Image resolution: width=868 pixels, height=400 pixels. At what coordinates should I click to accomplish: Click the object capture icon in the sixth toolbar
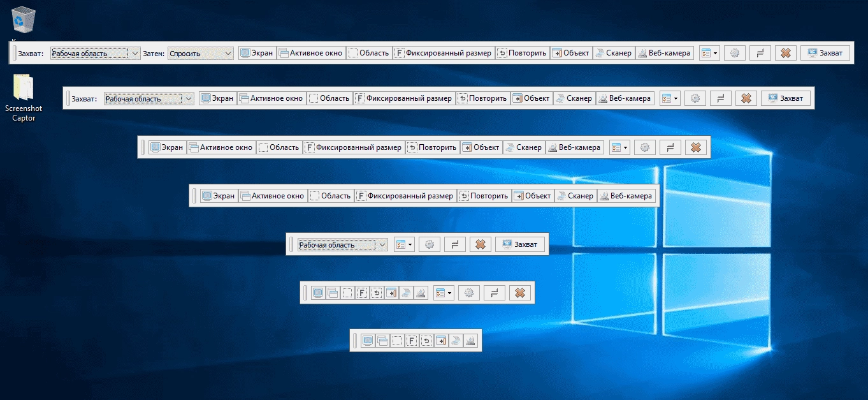pyautogui.click(x=391, y=293)
